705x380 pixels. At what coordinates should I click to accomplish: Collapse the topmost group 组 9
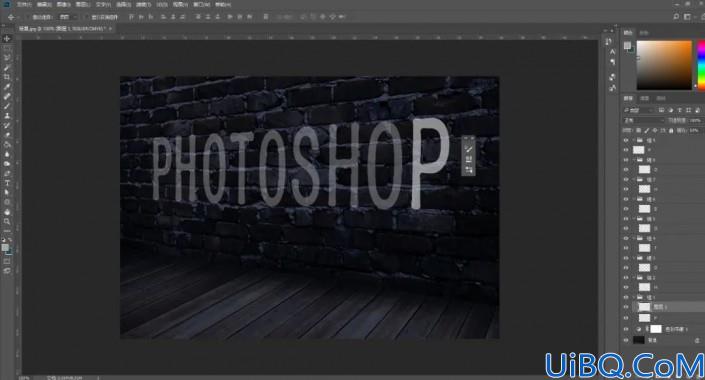point(634,140)
